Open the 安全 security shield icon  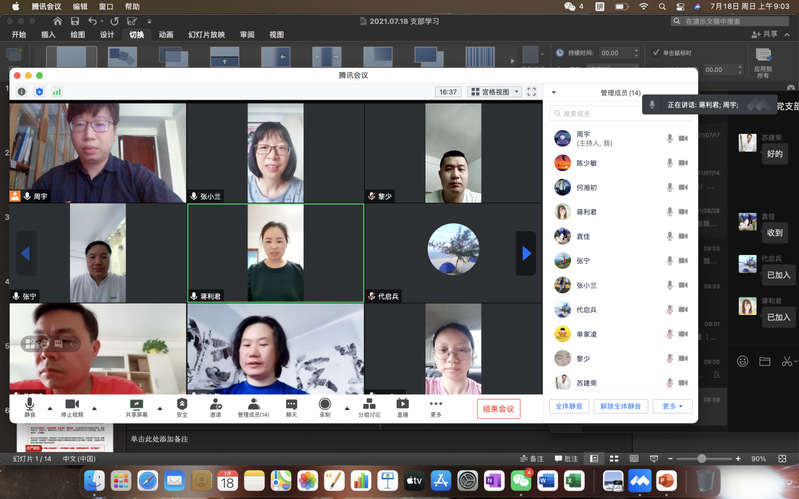point(182,404)
